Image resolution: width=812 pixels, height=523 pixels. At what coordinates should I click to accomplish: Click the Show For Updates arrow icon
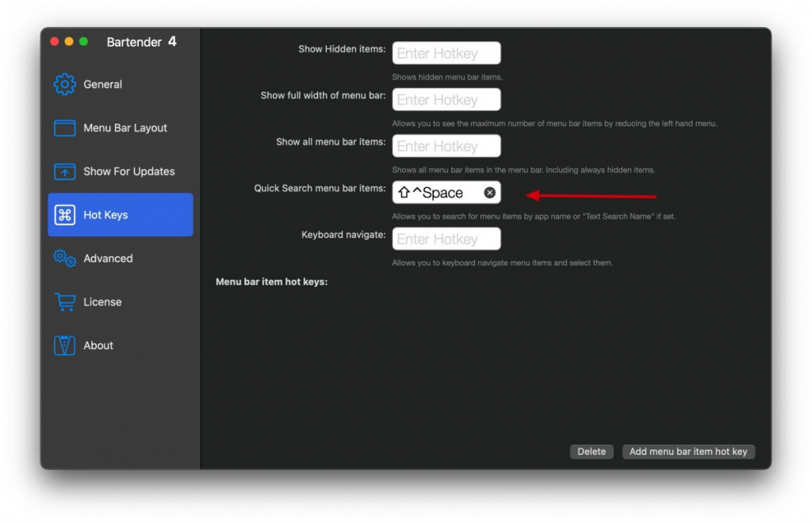(x=65, y=171)
